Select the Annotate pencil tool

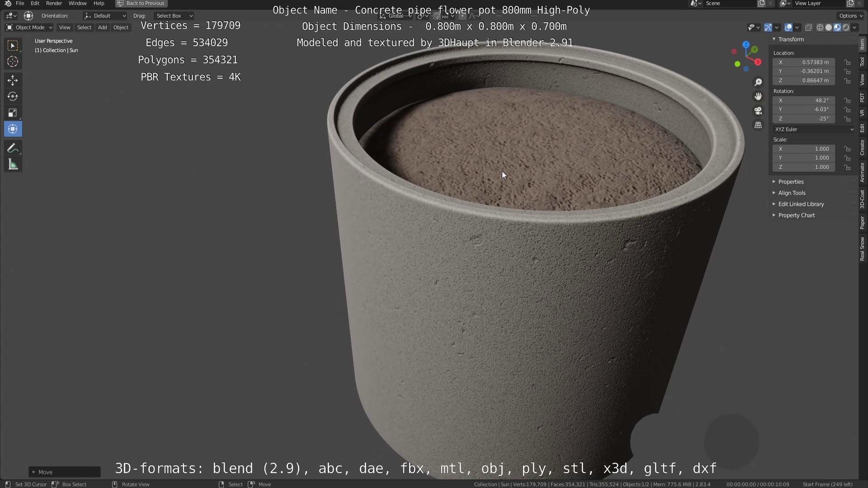13,148
